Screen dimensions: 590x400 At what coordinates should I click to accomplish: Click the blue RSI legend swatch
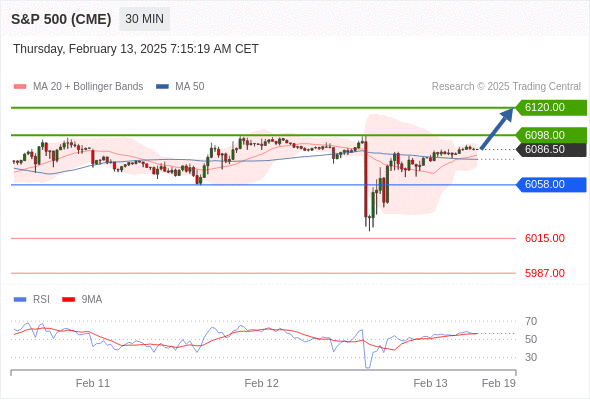pos(20,300)
